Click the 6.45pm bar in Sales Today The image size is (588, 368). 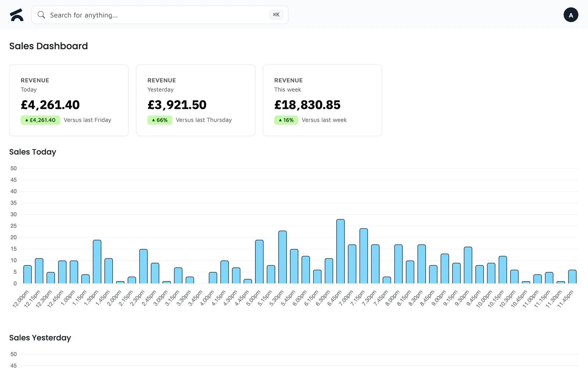(x=340, y=251)
